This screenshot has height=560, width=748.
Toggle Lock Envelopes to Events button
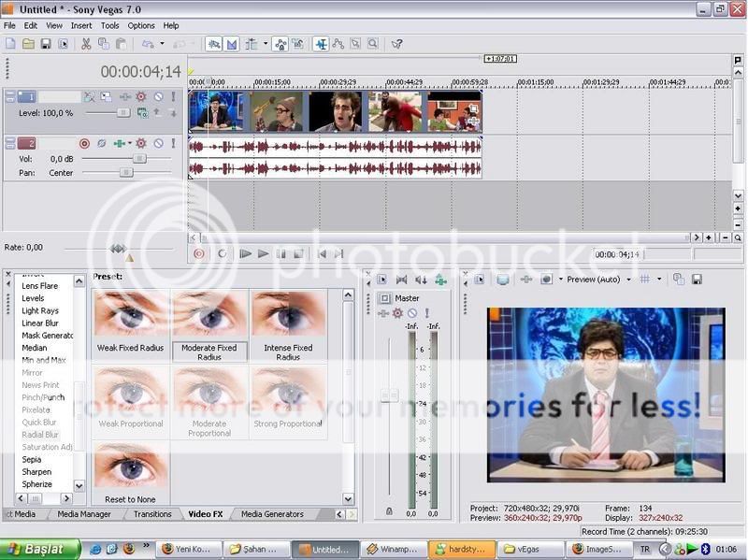[280, 44]
